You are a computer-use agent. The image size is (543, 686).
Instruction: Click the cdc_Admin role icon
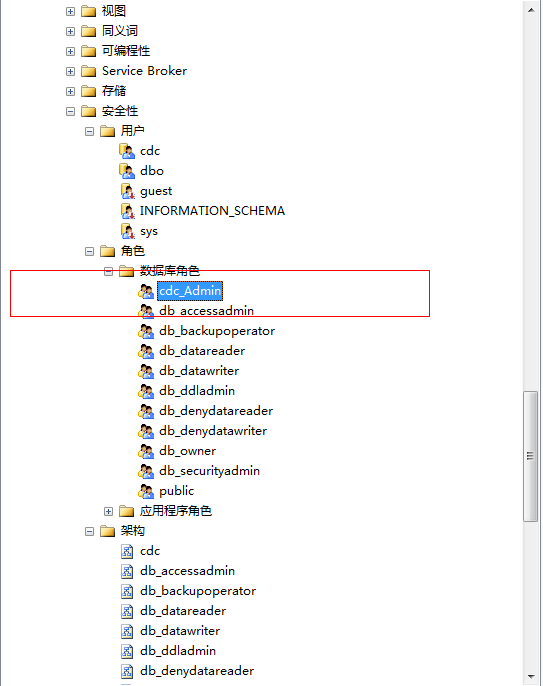point(146,291)
